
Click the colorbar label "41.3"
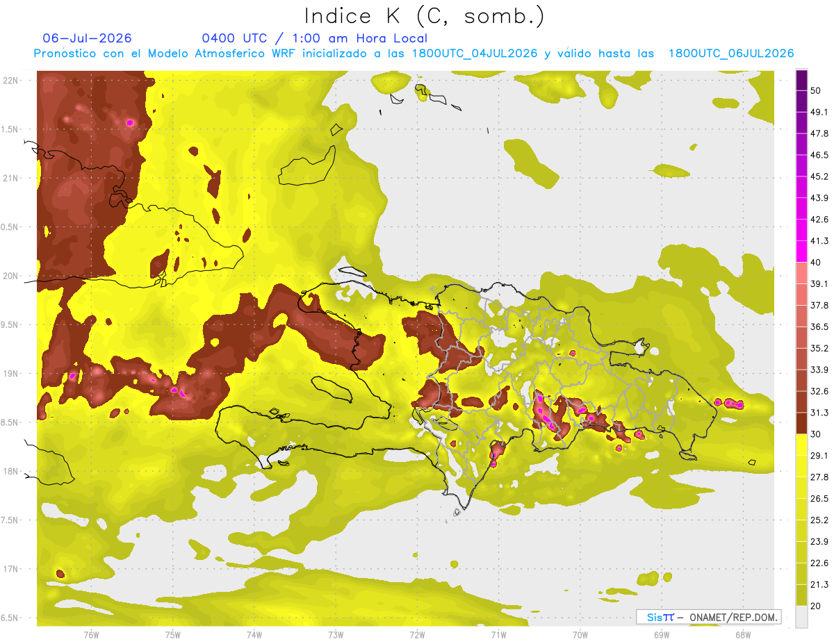[819, 241]
